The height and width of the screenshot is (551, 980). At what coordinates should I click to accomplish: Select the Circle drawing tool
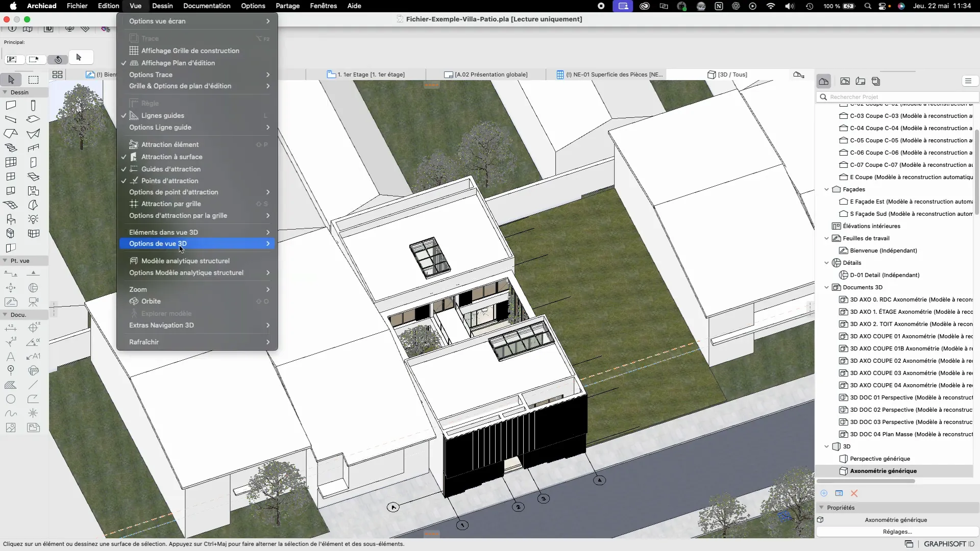pyautogui.click(x=11, y=399)
